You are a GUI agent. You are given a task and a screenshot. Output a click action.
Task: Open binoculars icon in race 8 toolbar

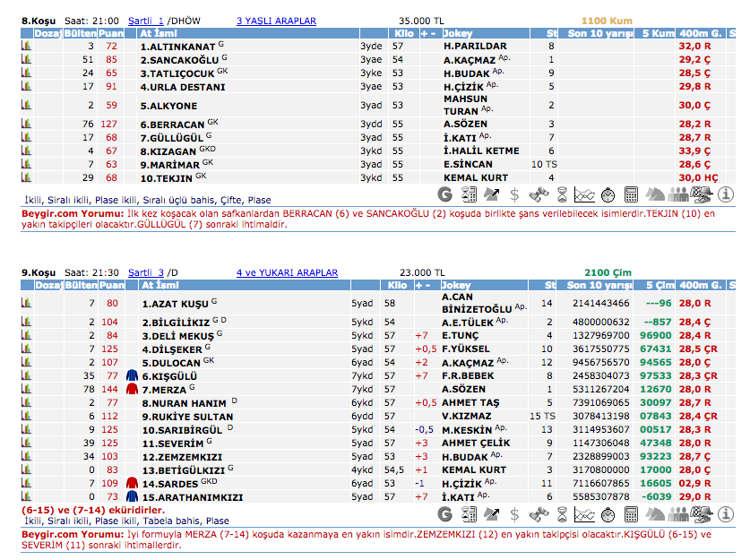click(x=538, y=194)
